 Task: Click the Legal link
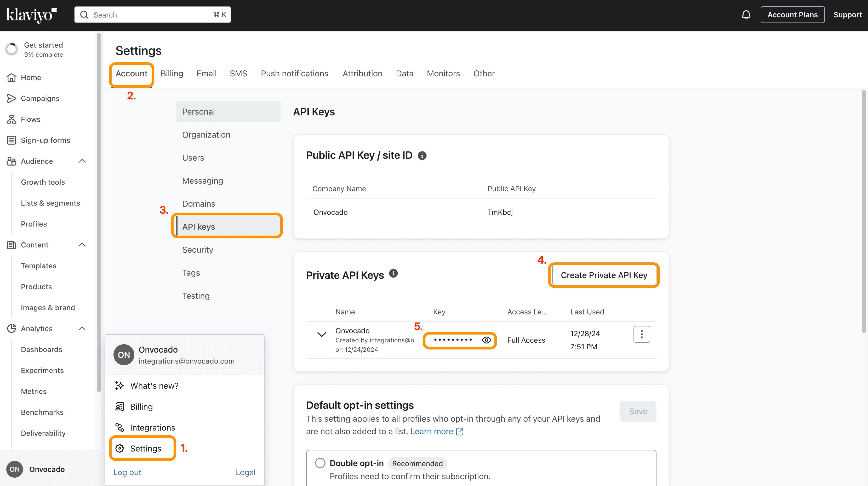tap(246, 472)
